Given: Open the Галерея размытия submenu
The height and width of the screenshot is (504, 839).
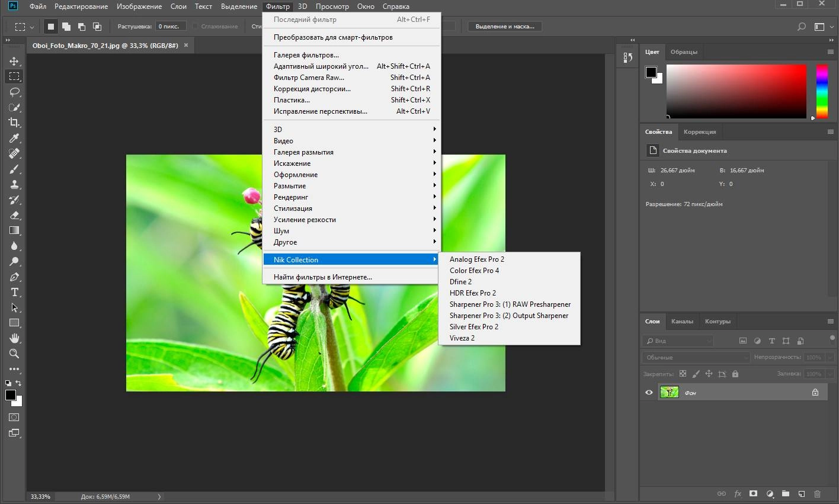Looking at the screenshot, I should click(352, 152).
